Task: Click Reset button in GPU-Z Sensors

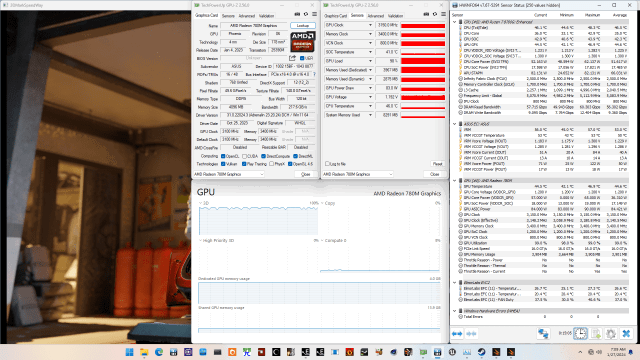Action: pos(438,164)
